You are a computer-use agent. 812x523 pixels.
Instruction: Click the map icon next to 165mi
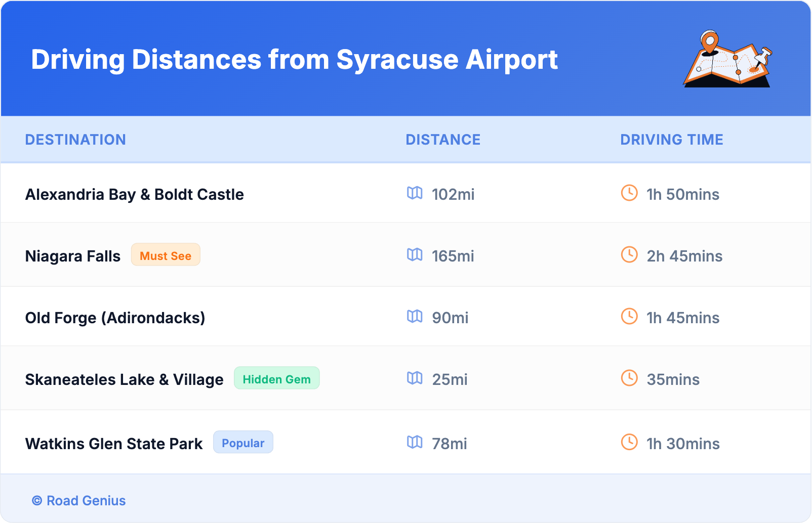click(x=415, y=255)
